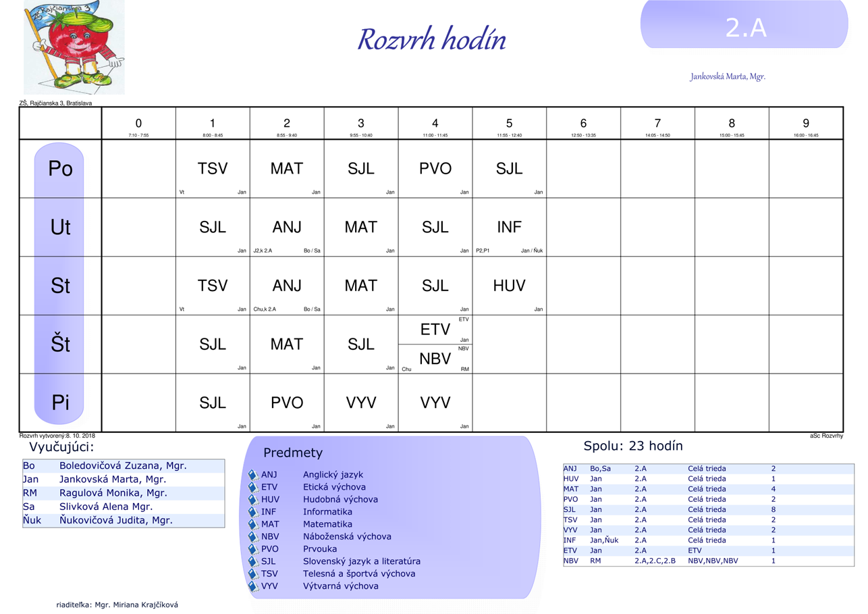Click summary row ANJ Bo,Sa
The width and height of the screenshot is (868, 614).
[709, 469]
